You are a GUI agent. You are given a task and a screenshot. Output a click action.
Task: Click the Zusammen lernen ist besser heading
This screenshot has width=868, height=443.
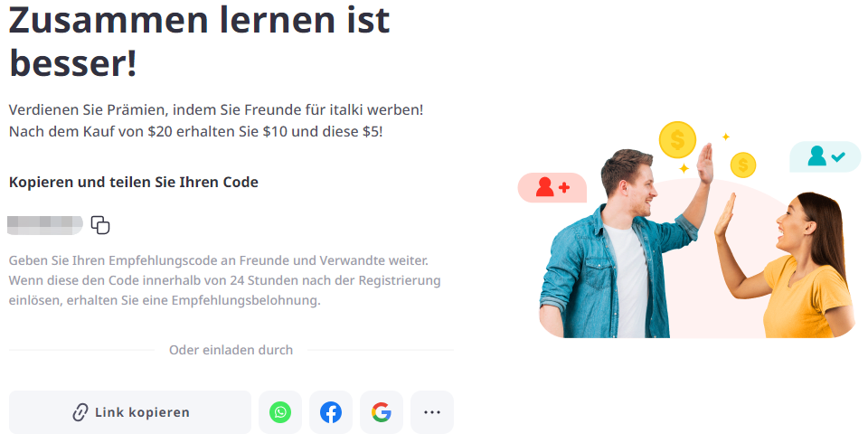tap(199, 42)
